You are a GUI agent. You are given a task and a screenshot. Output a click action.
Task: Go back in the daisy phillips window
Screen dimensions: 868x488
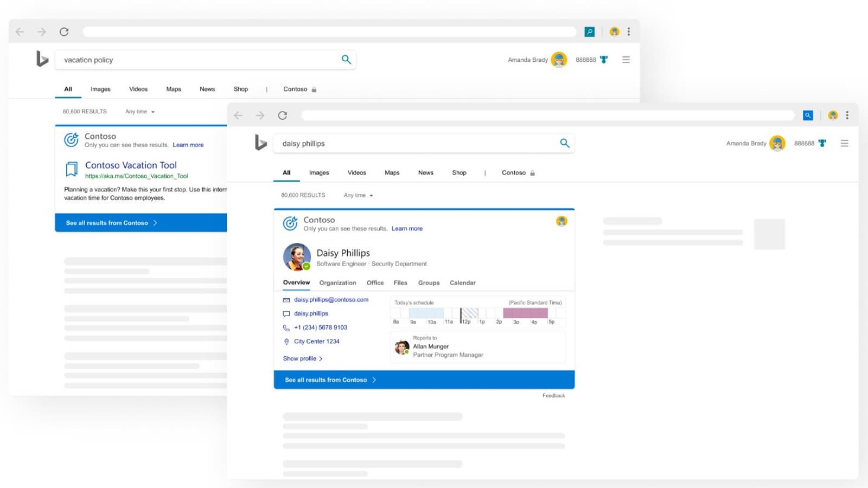point(238,115)
